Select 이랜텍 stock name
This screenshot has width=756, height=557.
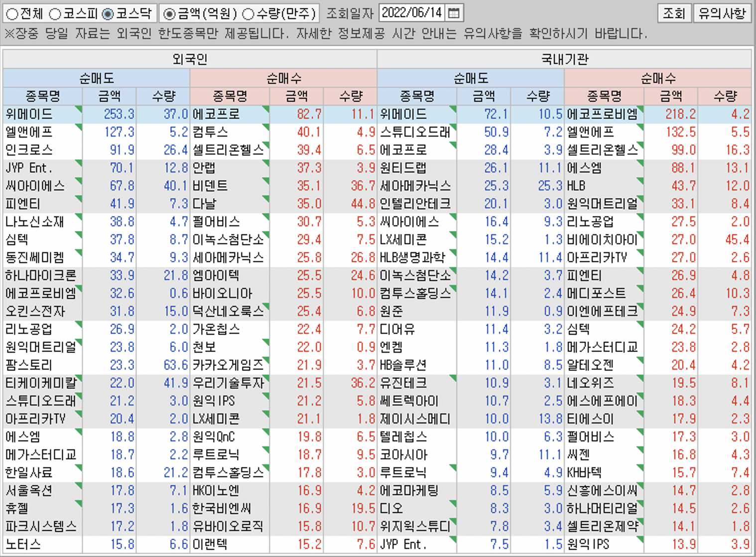click(210, 545)
